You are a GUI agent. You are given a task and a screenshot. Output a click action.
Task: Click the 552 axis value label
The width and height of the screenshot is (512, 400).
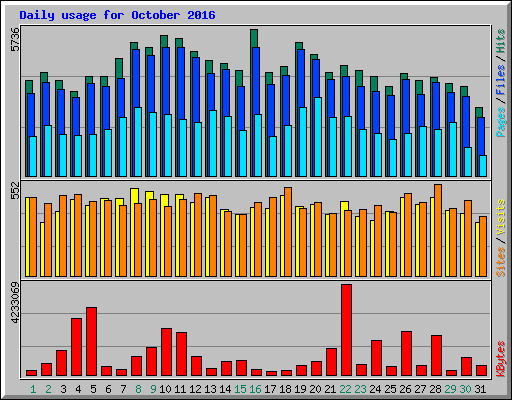[x=15, y=190]
